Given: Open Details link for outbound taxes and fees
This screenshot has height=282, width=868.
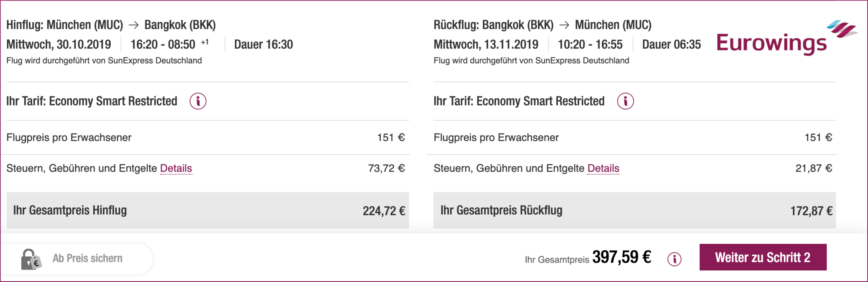Looking at the screenshot, I should tap(176, 168).
